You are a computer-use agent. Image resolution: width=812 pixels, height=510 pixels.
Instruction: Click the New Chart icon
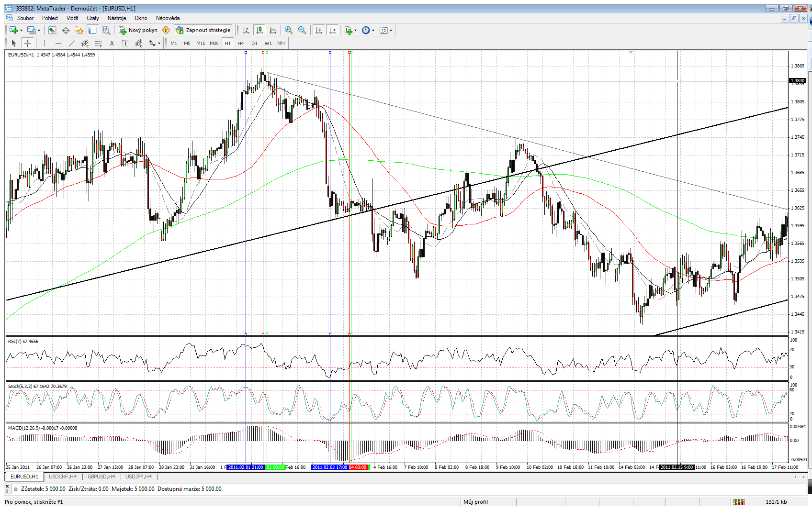tap(13, 30)
